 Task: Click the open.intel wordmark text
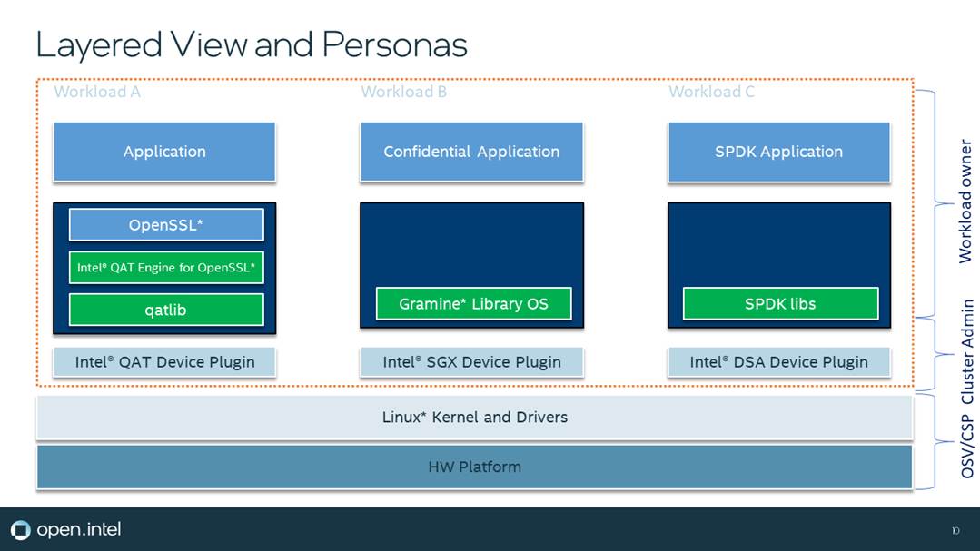click(79, 530)
